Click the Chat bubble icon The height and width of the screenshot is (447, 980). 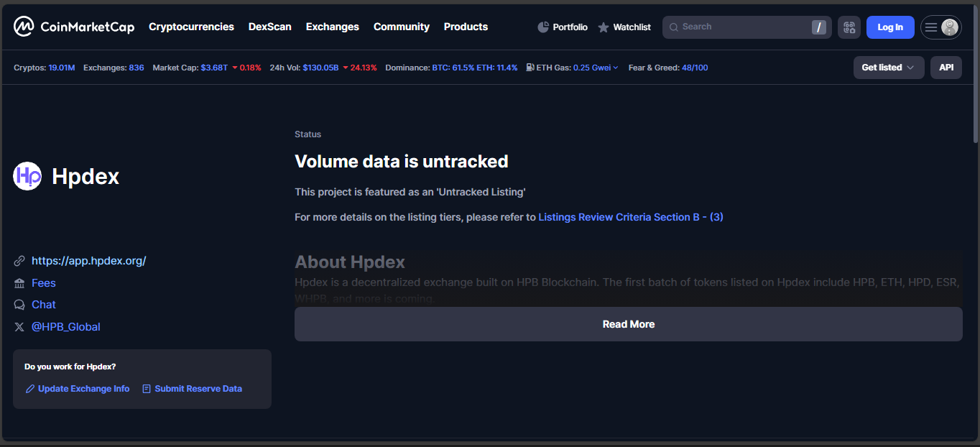pos(19,305)
